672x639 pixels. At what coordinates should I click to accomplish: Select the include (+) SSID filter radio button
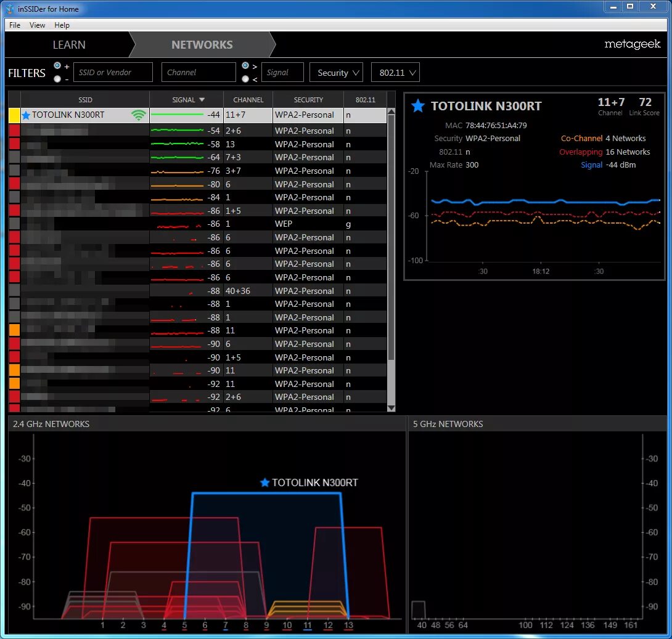pos(57,65)
